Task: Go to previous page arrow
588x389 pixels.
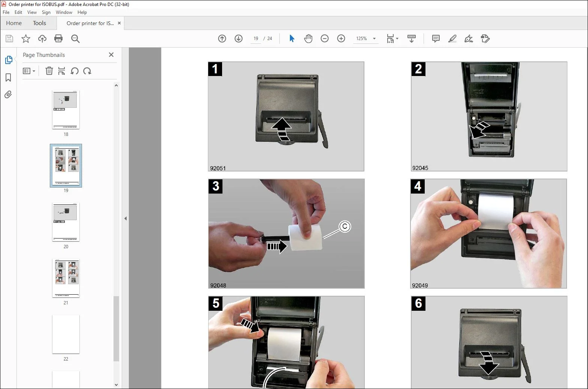Action: [222, 39]
